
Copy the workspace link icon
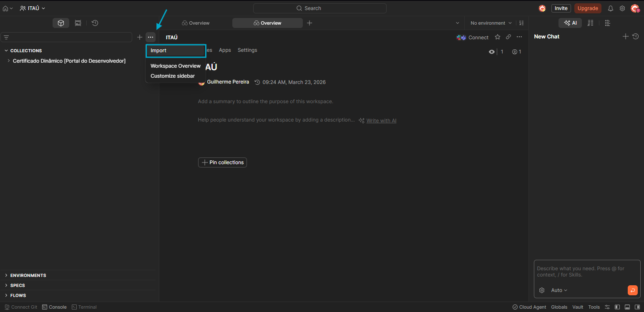[508, 37]
